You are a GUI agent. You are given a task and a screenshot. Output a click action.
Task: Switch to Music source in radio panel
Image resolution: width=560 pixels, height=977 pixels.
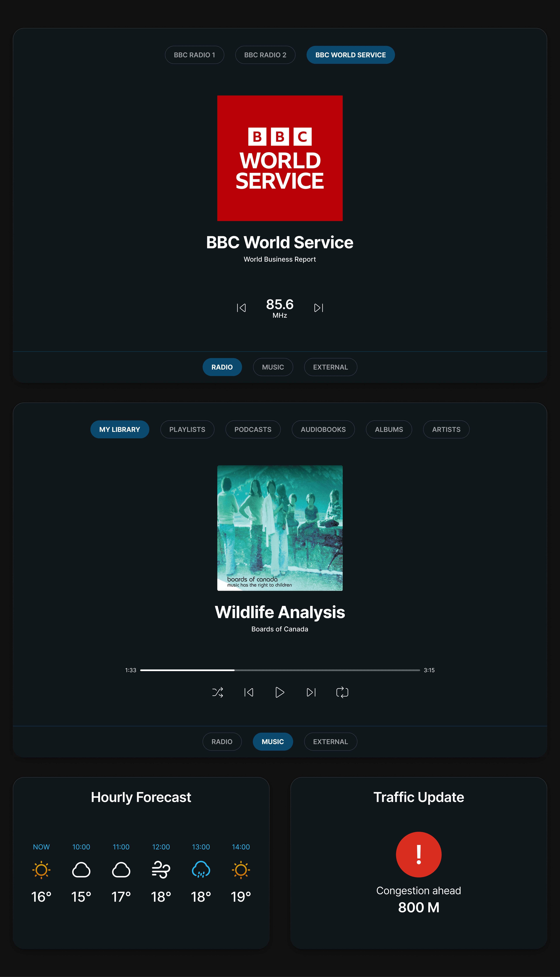pos(273,367)
